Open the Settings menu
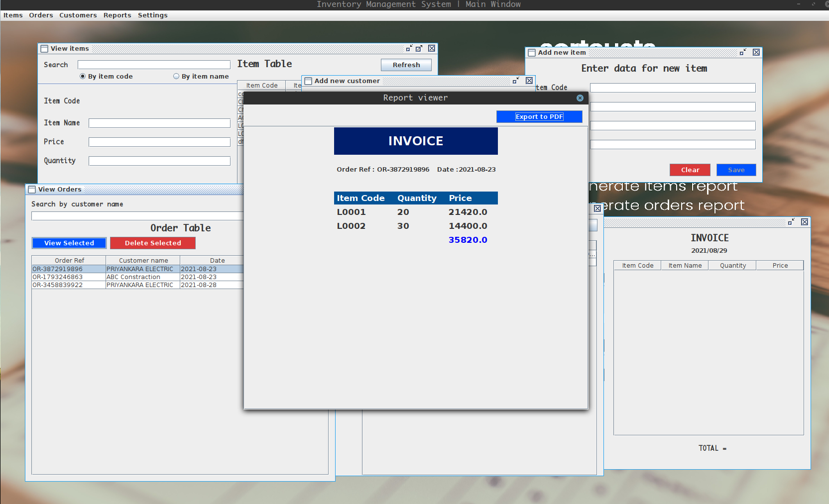This screenshot has height=504, width=829. point(152,15)
